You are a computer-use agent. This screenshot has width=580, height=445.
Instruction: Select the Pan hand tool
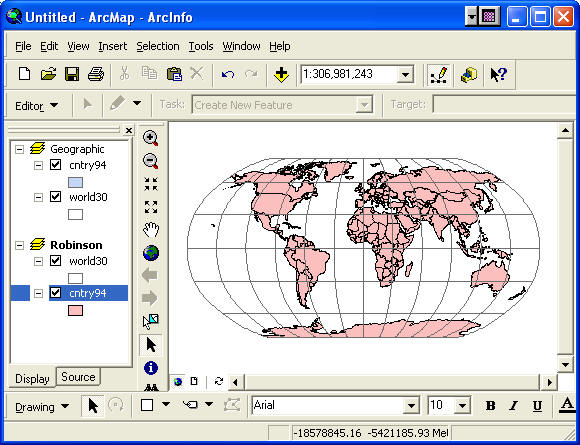point(151,230)
